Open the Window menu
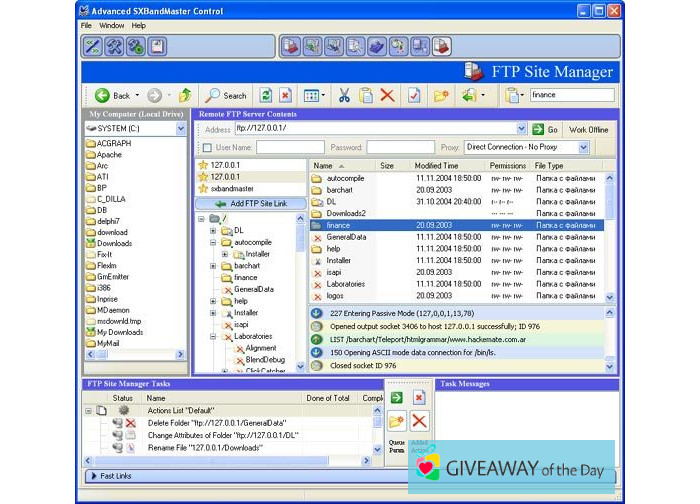Image resolution: width=700 pixels, height=504 pixels. [112, 25]
